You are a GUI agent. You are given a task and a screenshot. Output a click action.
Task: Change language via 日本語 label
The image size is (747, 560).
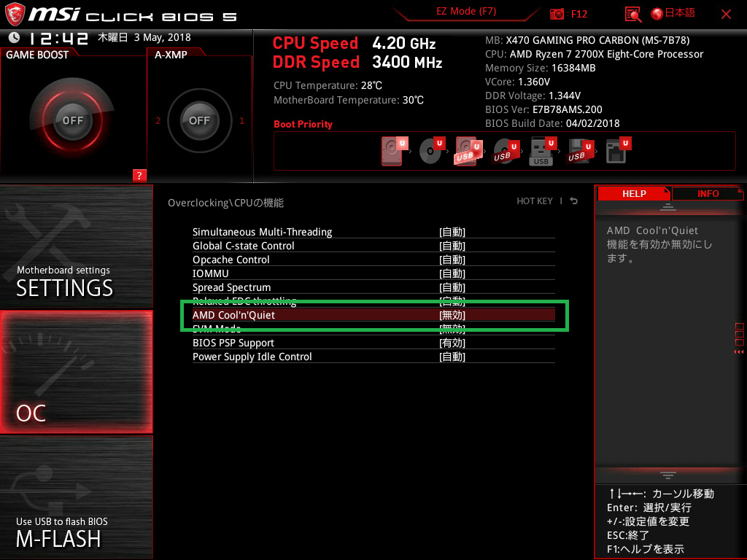pyautogui.click(x=680, y=13)
